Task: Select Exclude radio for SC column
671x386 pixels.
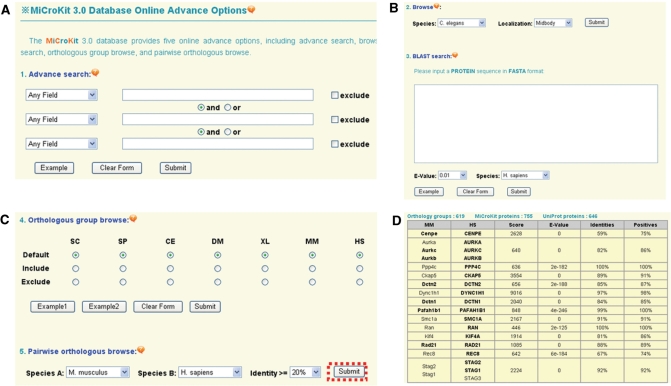Action: click(x=75, y=282)
